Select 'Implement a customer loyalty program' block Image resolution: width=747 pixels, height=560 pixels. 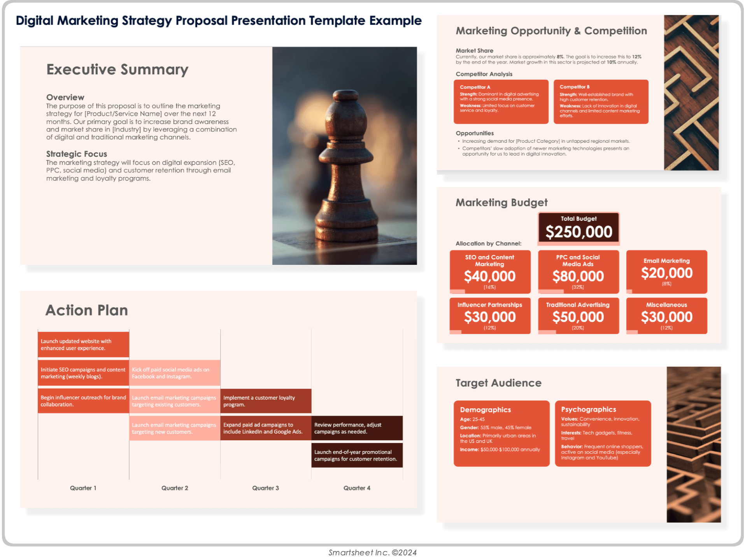pyautogui.click(x=266, y=401)
